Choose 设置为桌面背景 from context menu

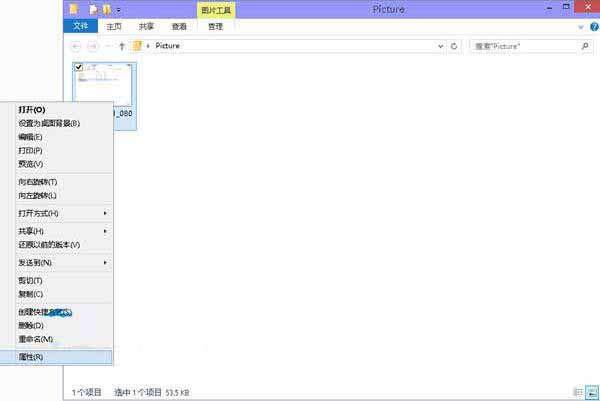[49, 123]
